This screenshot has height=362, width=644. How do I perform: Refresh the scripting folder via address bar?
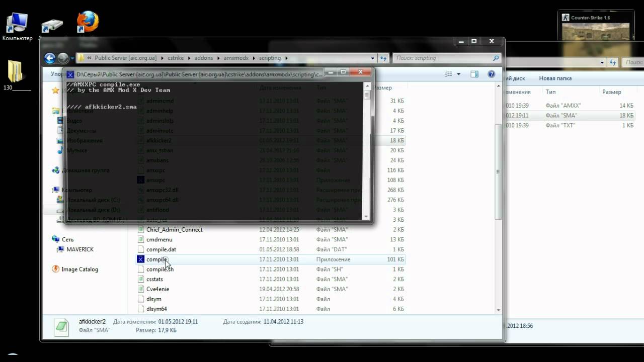[x=383, y=58]
